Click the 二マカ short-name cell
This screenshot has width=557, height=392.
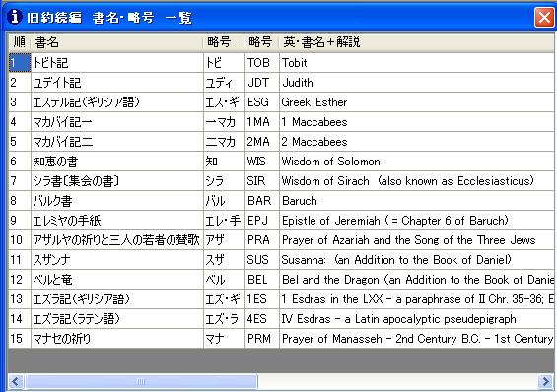coord(224,142)
